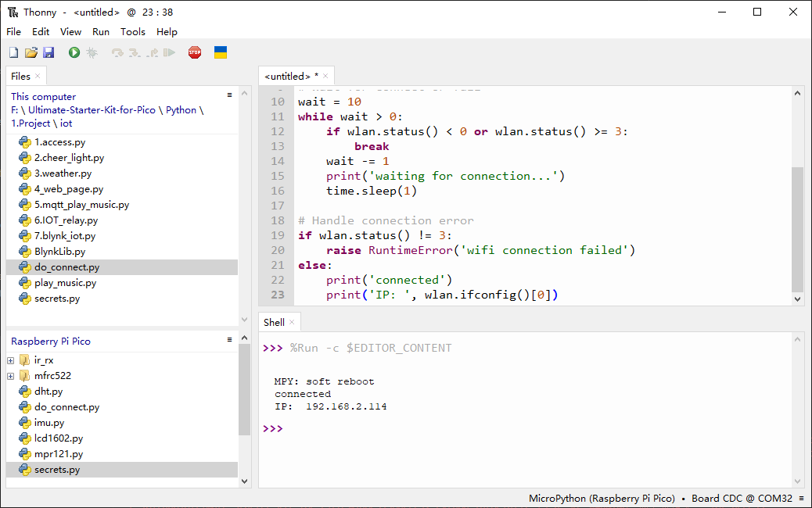Click the Step out toolbar icon
Image resolution: width=812 pixels, height=508 pixels.
click(153, 52)
